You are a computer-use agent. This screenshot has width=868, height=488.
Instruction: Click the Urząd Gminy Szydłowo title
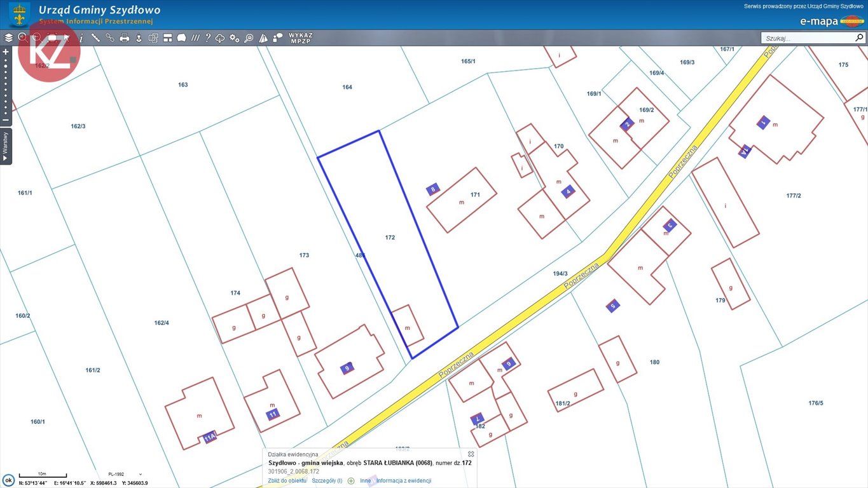tap(99, 10)
